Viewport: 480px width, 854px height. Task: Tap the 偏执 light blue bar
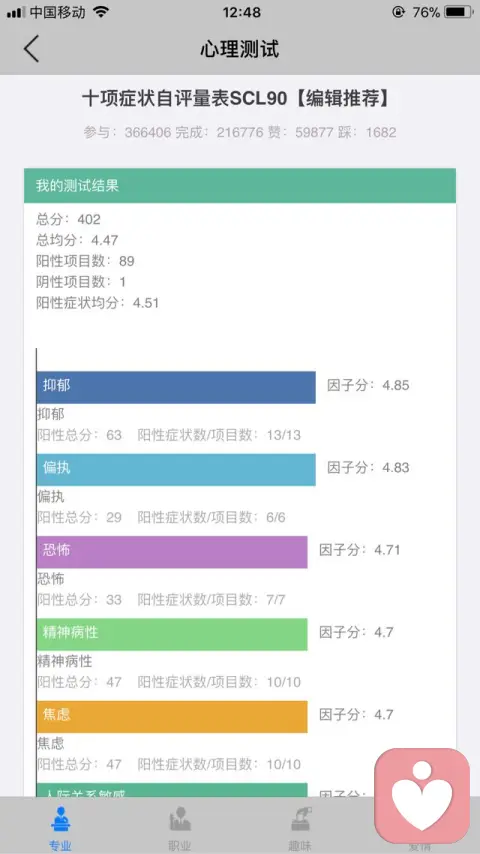[x=176, y=469]
